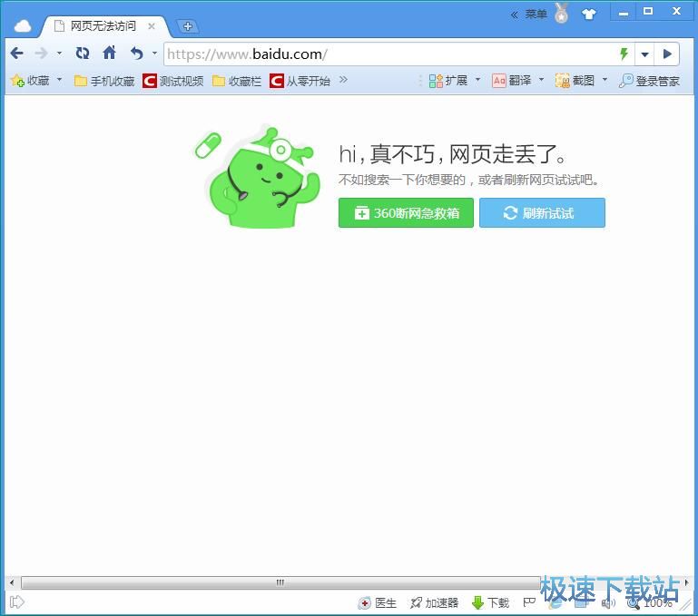698x616 pixels.
Task: Click the 刷新试试 button
Action: click(542, 213)
